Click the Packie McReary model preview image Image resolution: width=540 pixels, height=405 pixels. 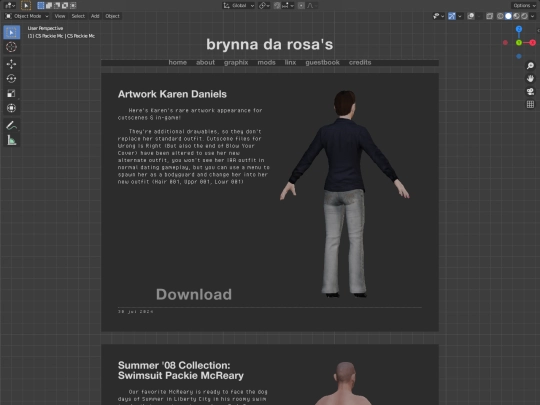[x=344, y=383]
